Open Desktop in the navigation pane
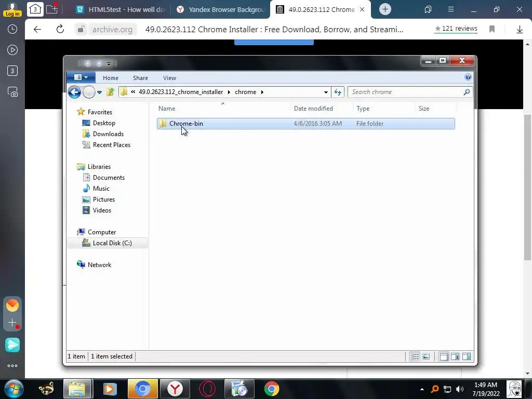 104,123
